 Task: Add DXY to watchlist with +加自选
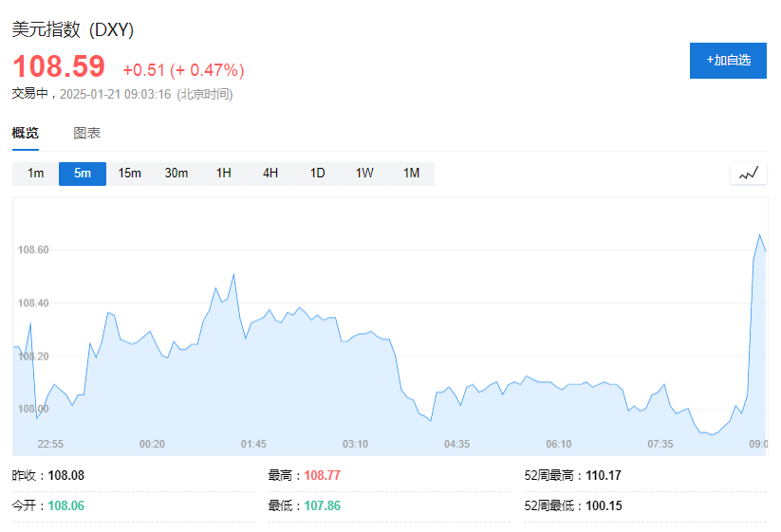(728, 61)
